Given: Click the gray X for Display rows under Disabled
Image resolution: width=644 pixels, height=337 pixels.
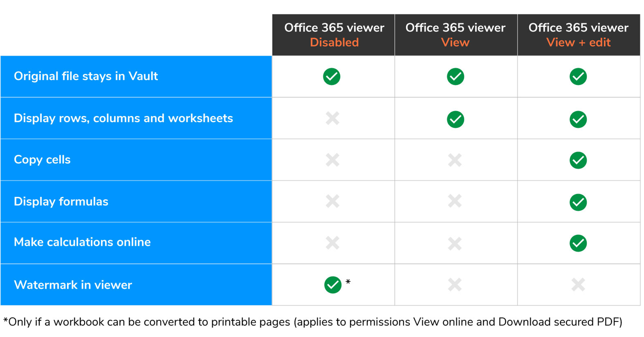Looking at the screenshot, I should click(x=332, y=118).
